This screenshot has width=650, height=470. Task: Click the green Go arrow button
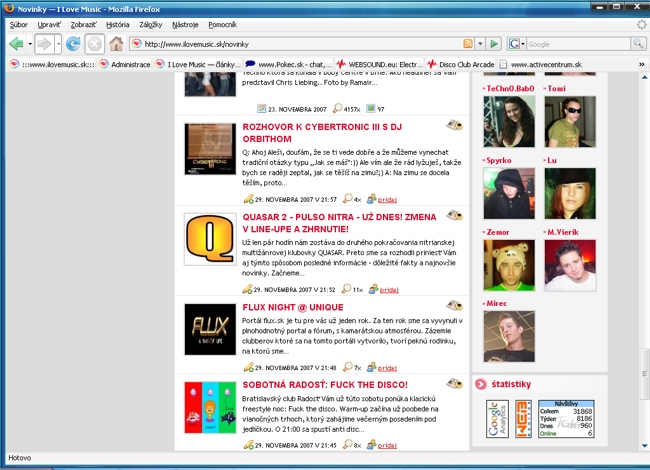494,44
